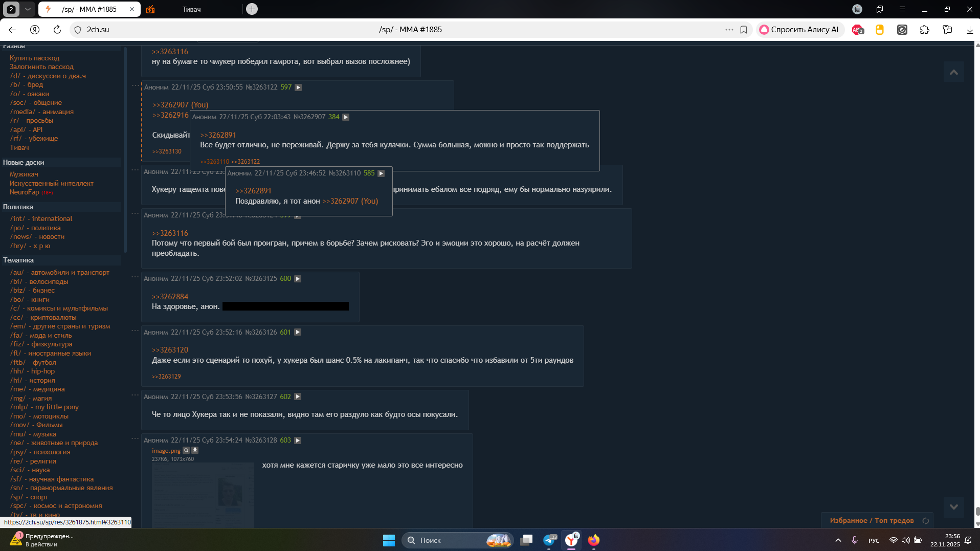Bookmark this page in the address bar

click(744, 30)
